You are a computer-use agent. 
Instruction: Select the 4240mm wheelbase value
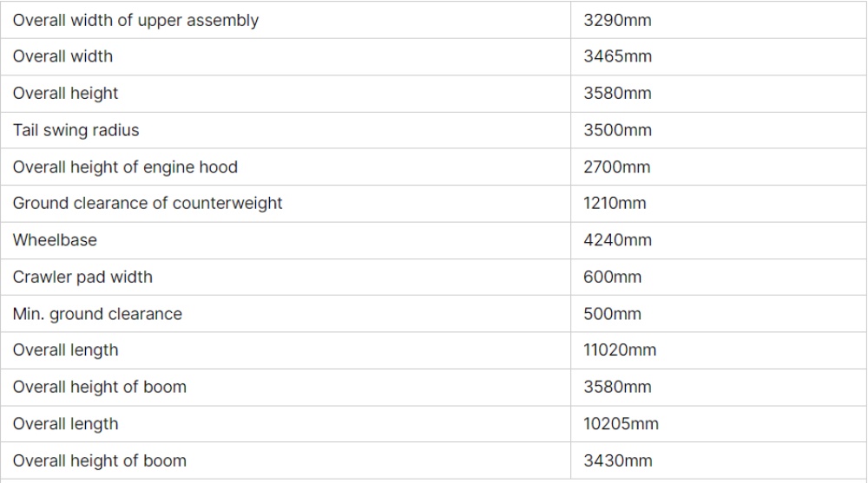point(618,241)
